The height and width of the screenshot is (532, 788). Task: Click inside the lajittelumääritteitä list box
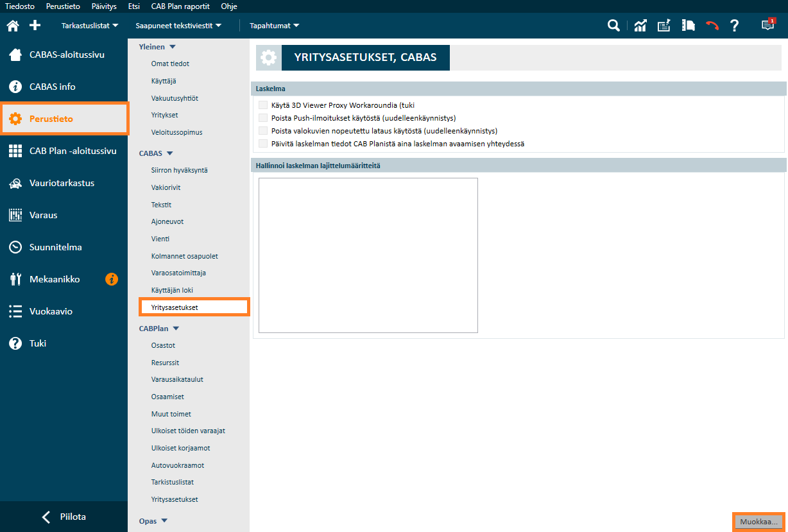[368, 255]
